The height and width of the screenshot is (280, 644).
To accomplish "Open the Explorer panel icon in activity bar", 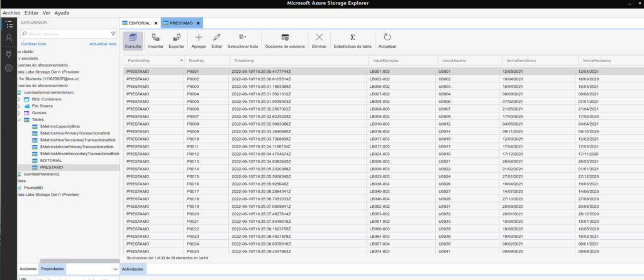I will pyautogui.click(x=9, y=24).
